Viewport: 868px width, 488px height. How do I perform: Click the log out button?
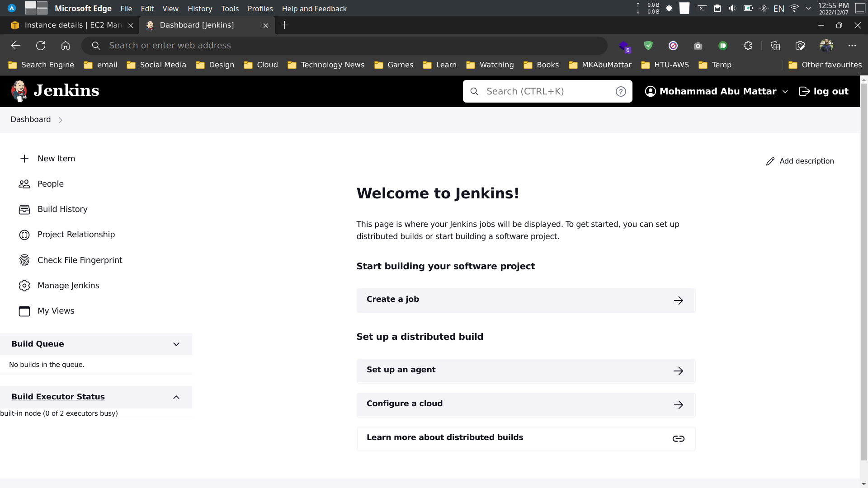point(824,91)
